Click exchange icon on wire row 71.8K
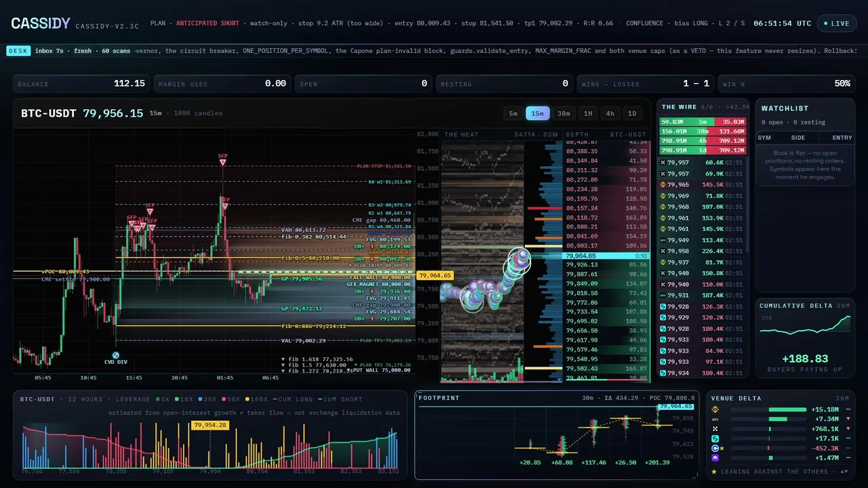 [663, 196]
